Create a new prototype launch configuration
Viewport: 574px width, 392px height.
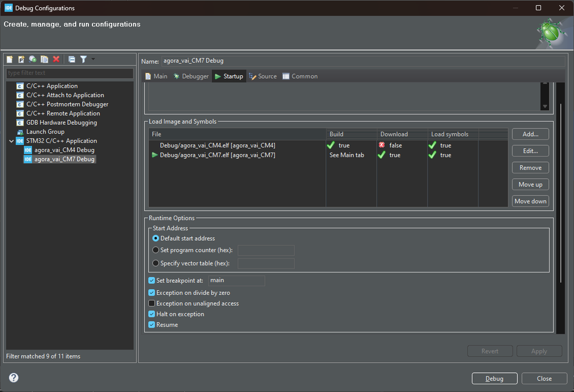21,59
